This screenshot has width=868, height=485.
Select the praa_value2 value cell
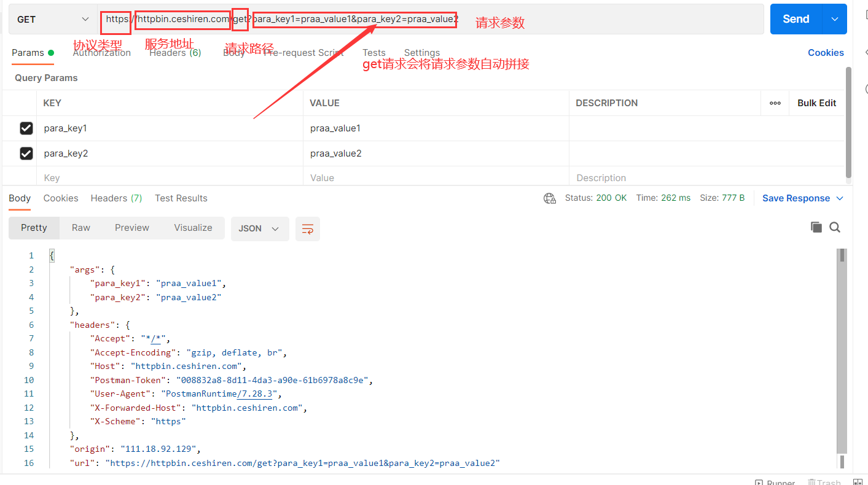tap(436, 153)
